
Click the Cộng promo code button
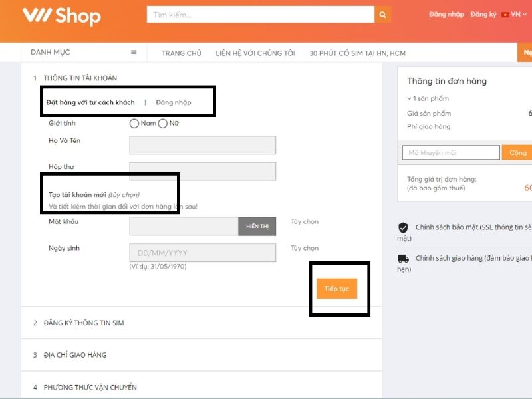tap(517, 152)
